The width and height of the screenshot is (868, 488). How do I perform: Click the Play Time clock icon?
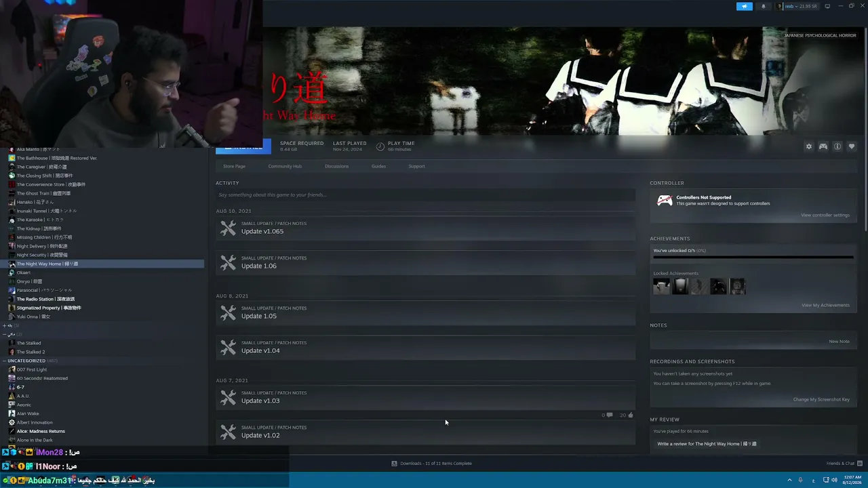pos(380,146)
